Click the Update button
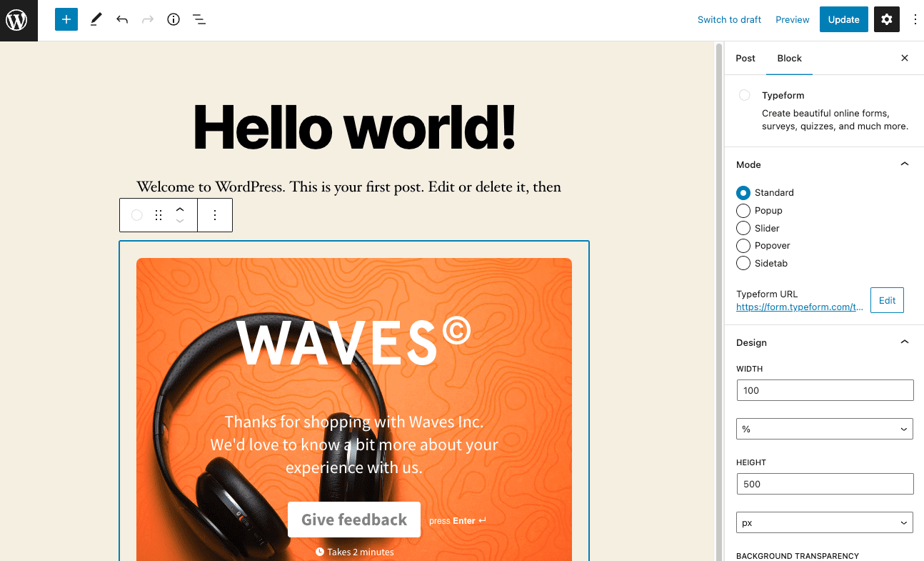This screenshot has width=924, height=561. (844, 20)
